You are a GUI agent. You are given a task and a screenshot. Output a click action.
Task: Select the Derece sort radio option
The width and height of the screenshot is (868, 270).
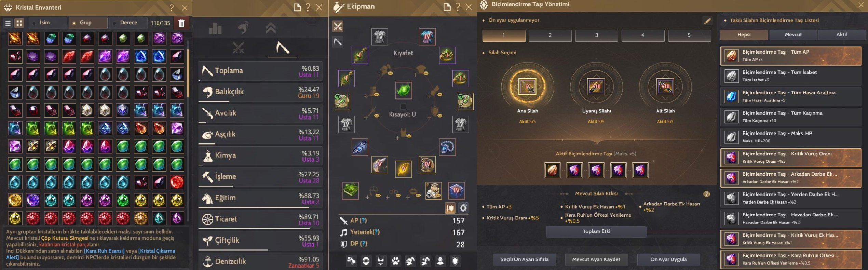tap(128, 23)
